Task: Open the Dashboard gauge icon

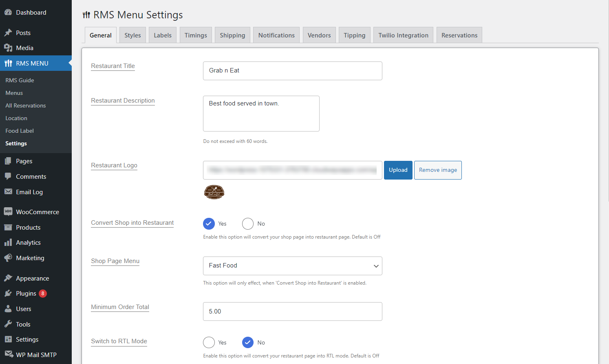Action: click(8, 13)
